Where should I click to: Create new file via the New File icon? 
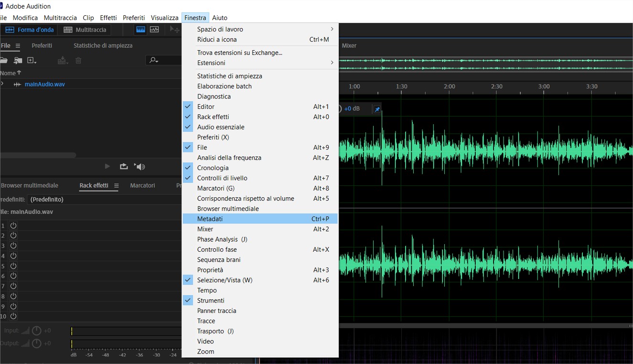pyautogui.click(x=32, y=60)
